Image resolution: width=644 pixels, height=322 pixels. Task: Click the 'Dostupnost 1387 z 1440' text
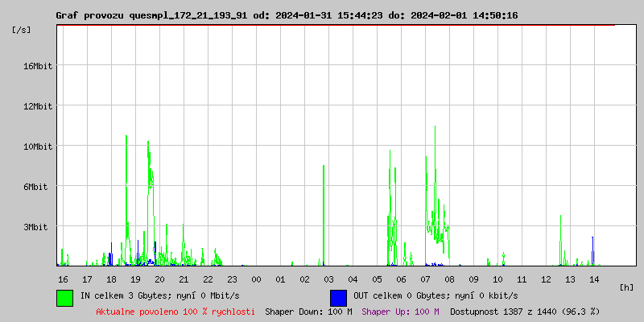tap(525, 311)
